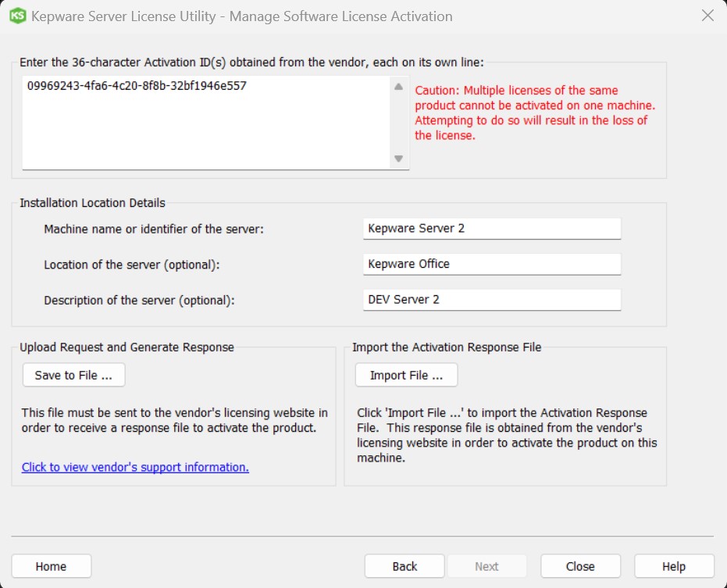This screenshot has height=588, width=727.
Task: Click the window title bar text
Action: pyautogui.click(x=241, y=16)
